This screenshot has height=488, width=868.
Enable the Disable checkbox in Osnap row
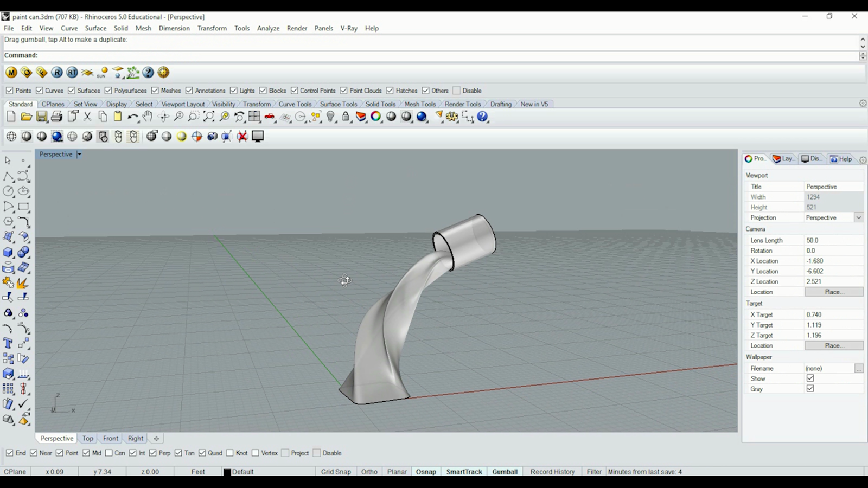(x=317, y=453)
